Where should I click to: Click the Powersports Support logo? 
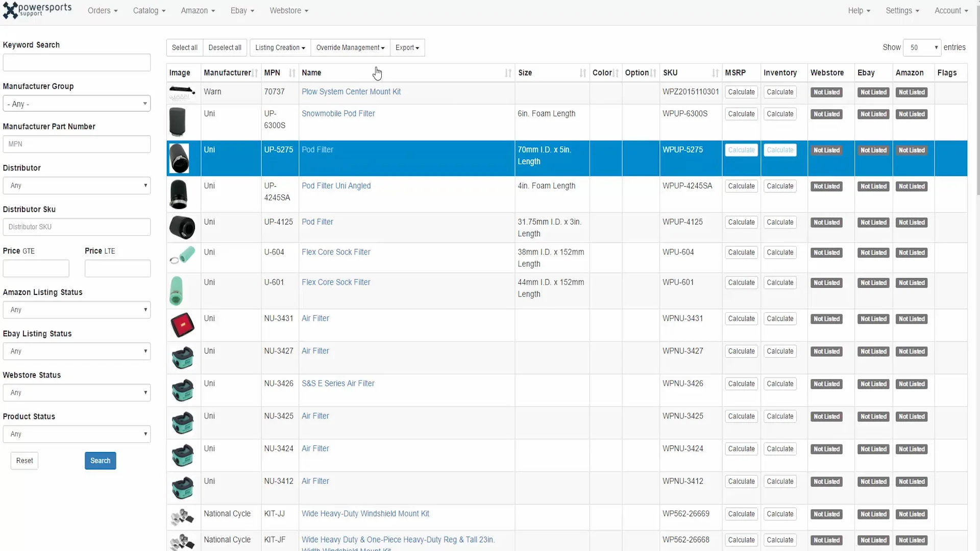tap(37, 10)
